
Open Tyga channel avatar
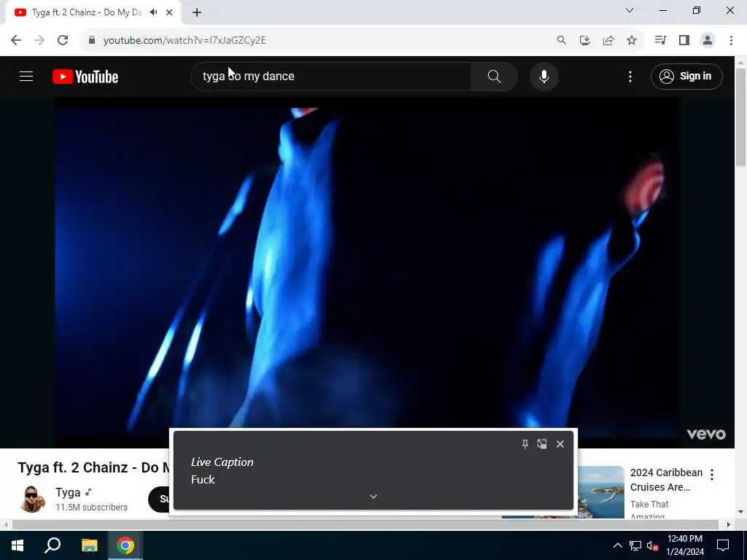coord(32,499)
